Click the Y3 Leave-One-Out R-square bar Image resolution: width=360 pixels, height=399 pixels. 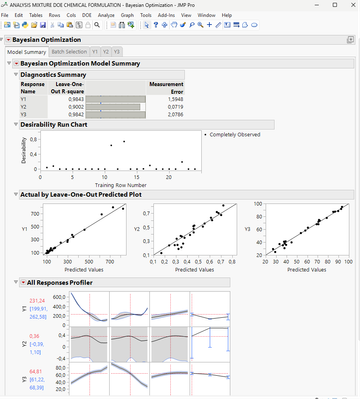[116, 114]
